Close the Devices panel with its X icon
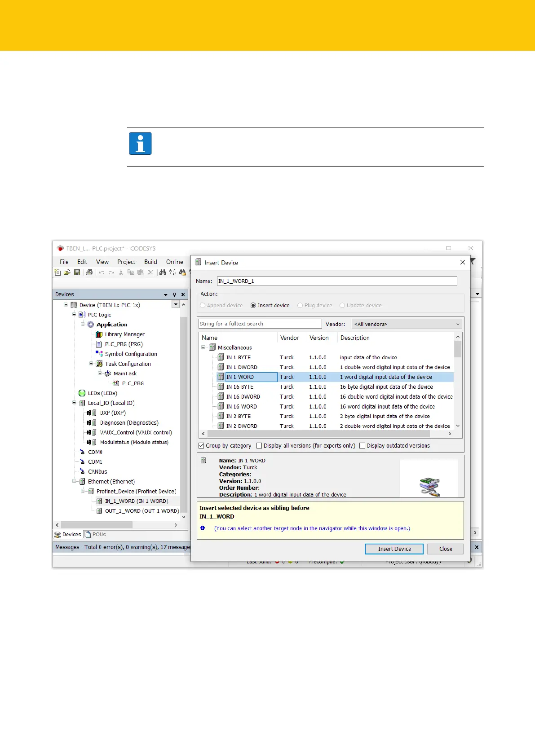 (x=183, y=294)
